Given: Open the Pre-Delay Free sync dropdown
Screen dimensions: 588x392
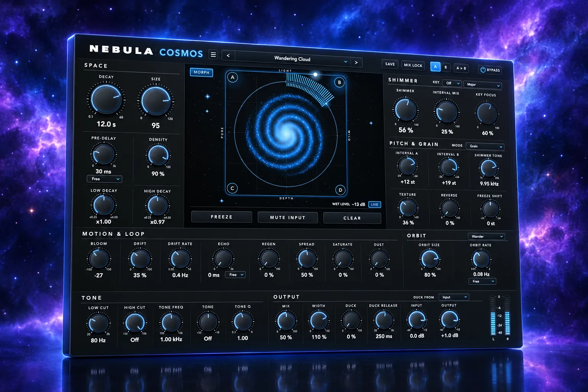Looking at the screenshot, I should coord(105,179).
